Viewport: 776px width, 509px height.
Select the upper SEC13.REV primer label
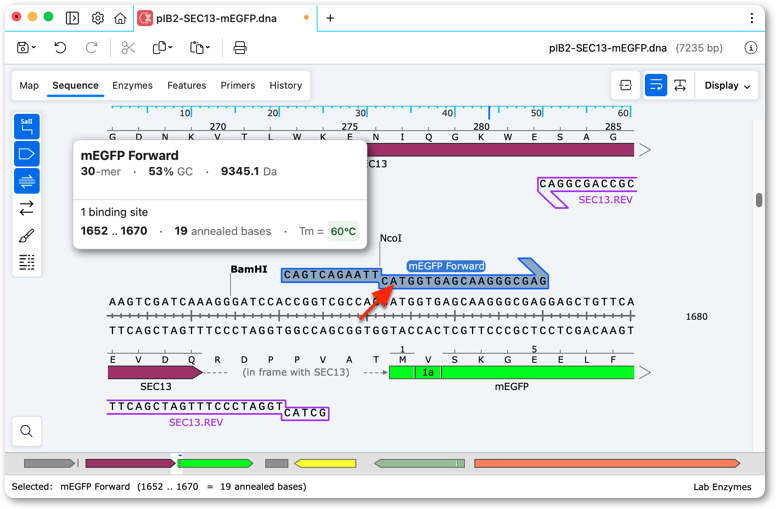click(605, 200)
